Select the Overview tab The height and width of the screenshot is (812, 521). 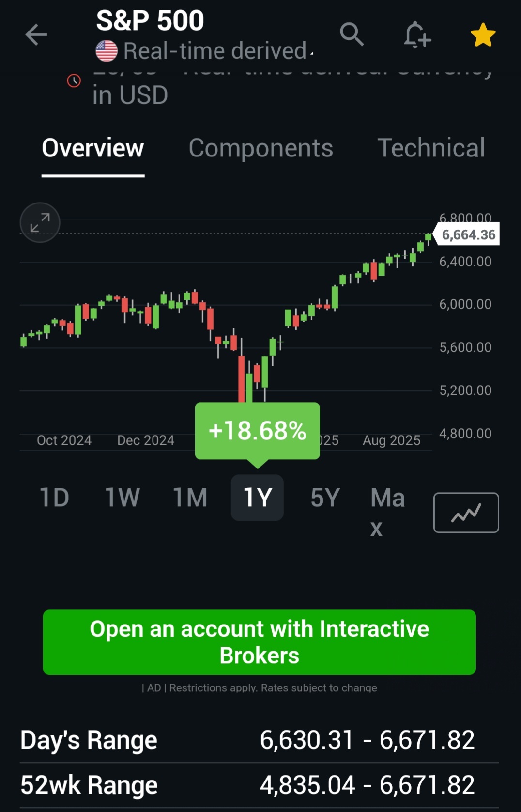point(93,148)
